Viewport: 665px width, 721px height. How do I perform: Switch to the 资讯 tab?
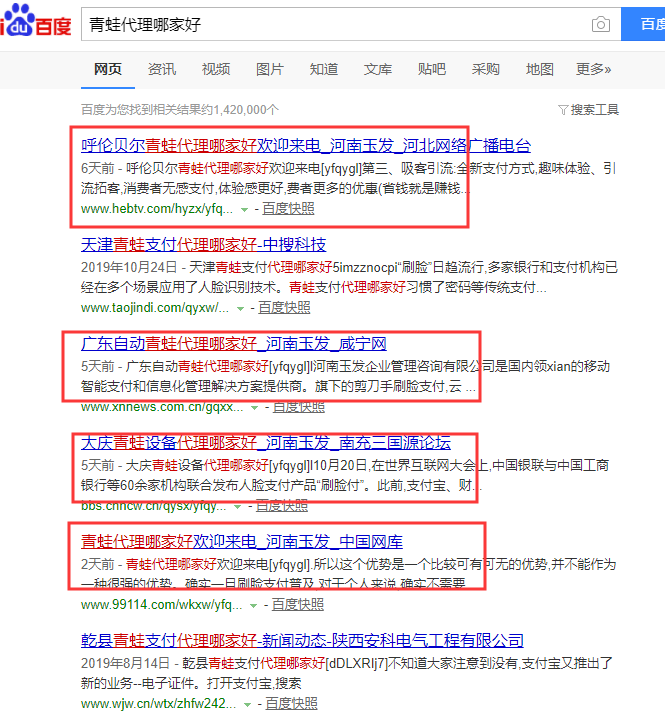(x=162, y=69)
